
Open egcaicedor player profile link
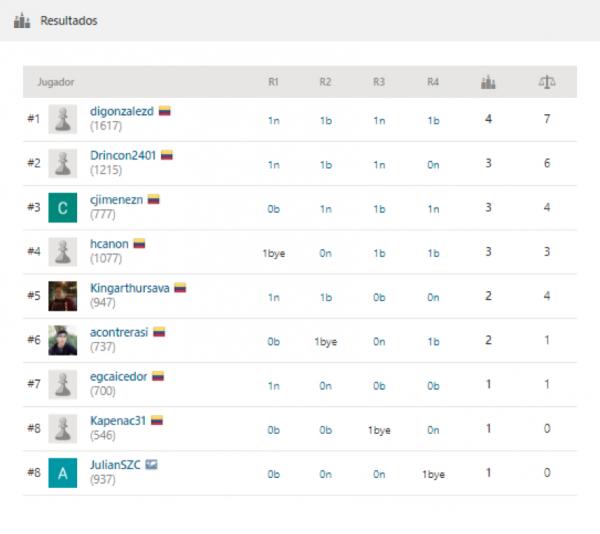118,376
